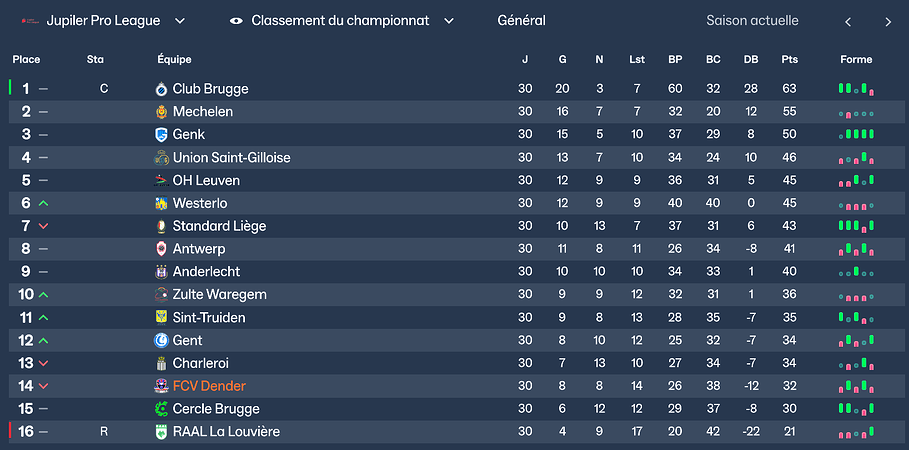Sort table by Pts column header
Screen dimensions: 909x450
(790, 60)
